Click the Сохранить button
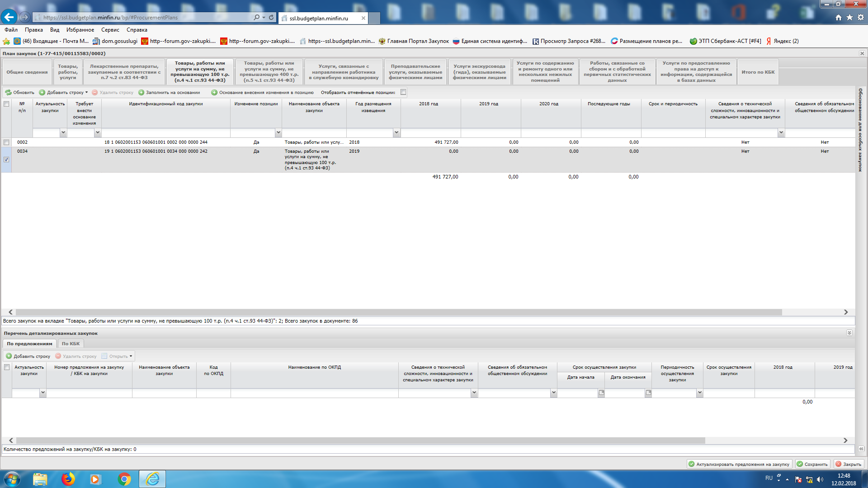This screenshot has width=868, height=488. pos(812,464)
